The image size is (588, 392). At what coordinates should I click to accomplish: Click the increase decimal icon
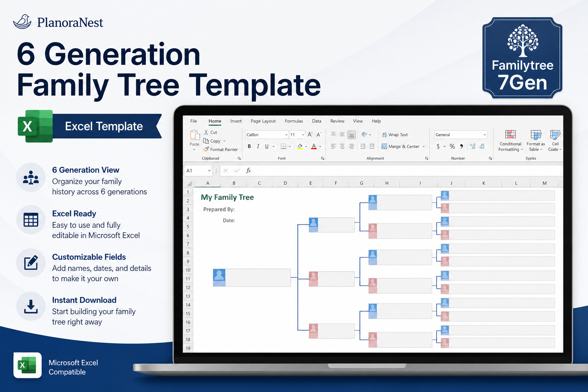click(473, 146)
